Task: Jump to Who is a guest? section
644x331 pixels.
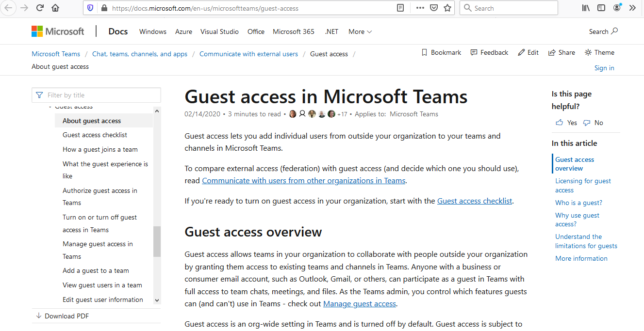Action: tap(578, 203)
